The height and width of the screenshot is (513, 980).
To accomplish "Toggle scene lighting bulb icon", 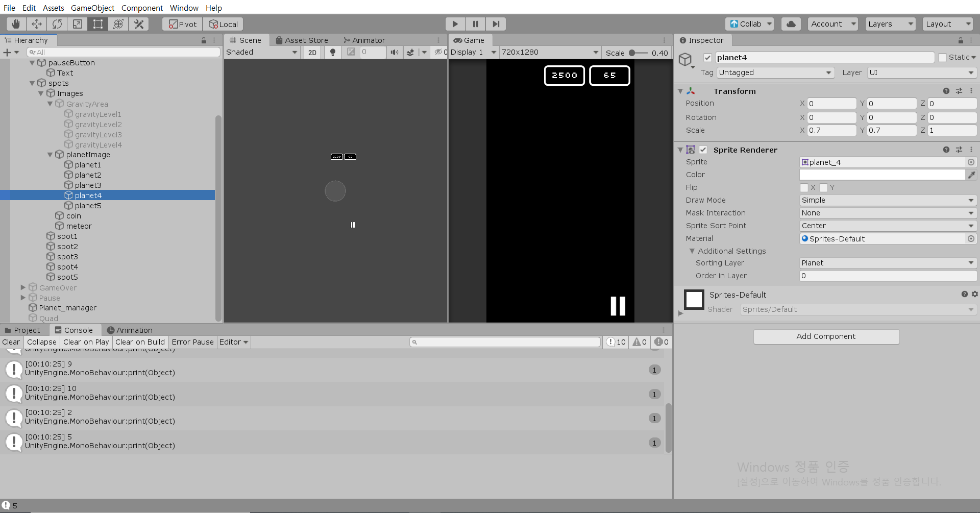I will coord(333,52).
